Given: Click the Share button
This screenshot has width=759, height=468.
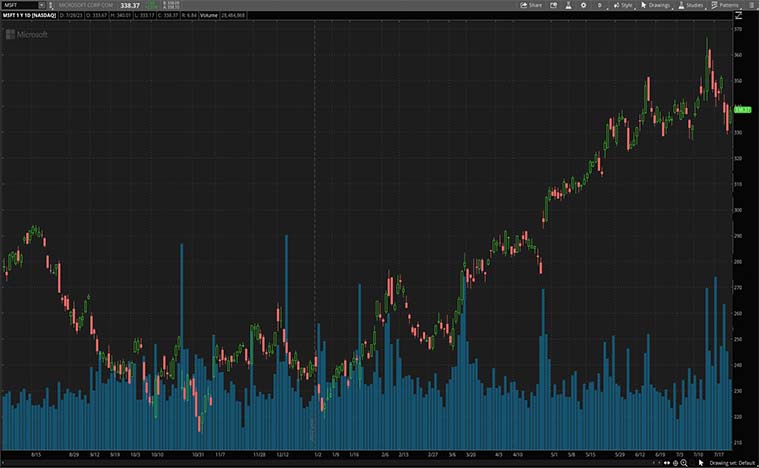Looking at the screenshot, I should [x=531, y=5].
